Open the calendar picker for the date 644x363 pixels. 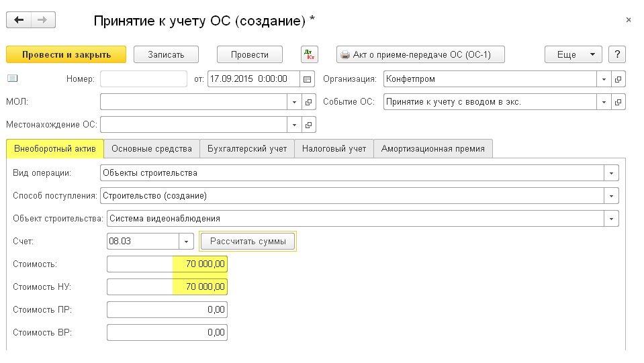click(307, 79)
